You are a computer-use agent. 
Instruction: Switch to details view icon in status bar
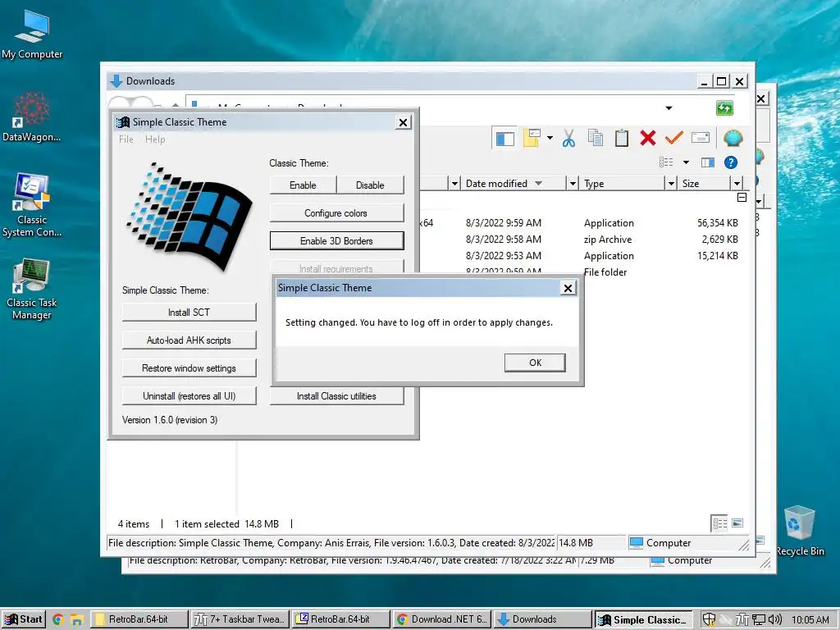point(719,523)
